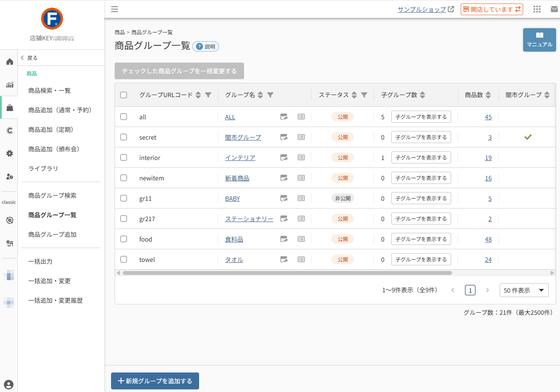The height and width of the screenshot is (392, 560).
Task: Open the apps grid icon
Action: 537,9
